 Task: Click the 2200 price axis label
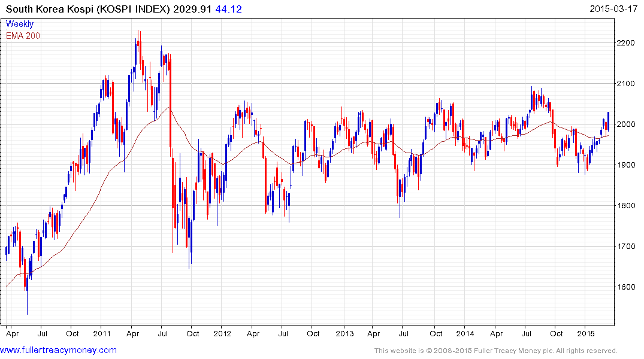(625, 42)
